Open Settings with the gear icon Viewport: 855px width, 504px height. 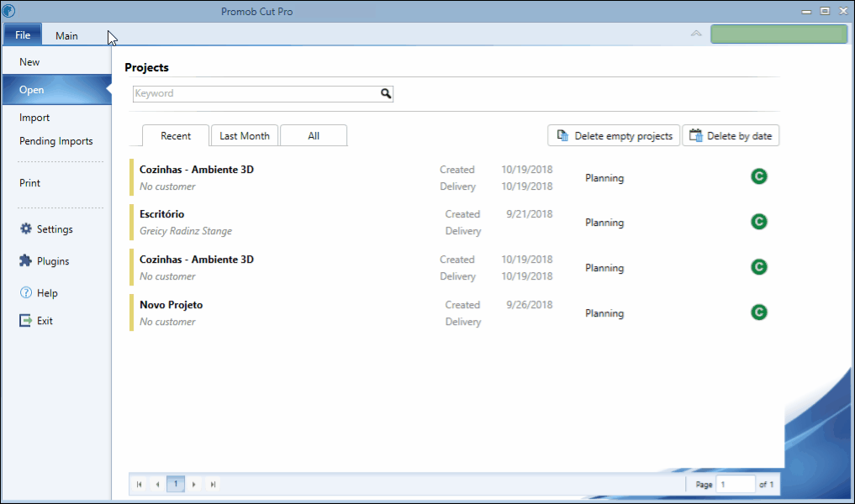pos(25,228)
